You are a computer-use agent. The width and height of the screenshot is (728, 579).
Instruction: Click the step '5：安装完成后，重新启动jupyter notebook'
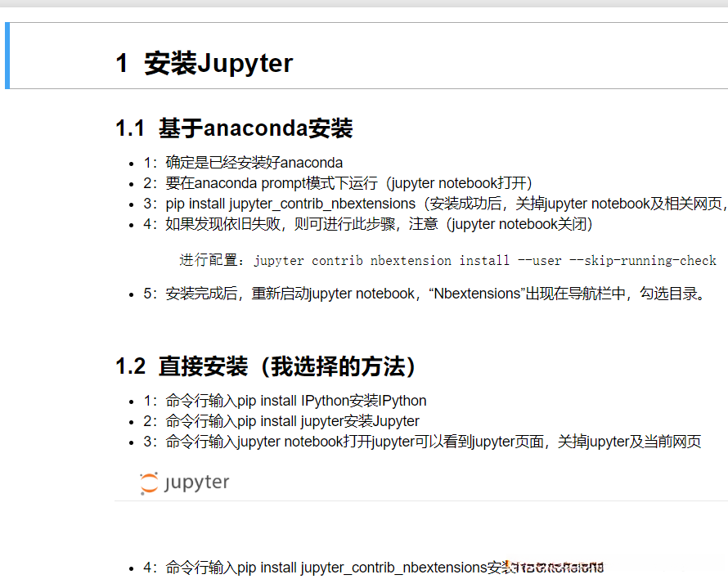tap(425, 294)
